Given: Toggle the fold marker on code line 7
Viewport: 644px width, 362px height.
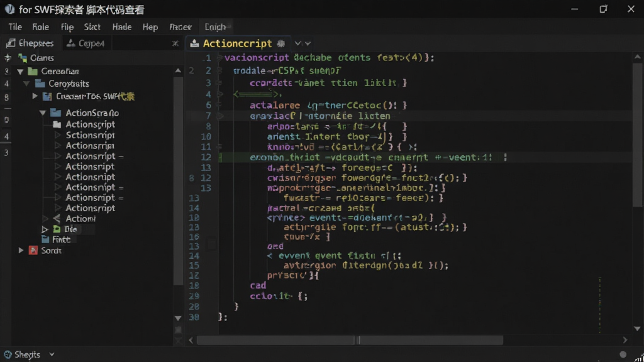Looking at the screenshot, I should click(x=219, y=116).
